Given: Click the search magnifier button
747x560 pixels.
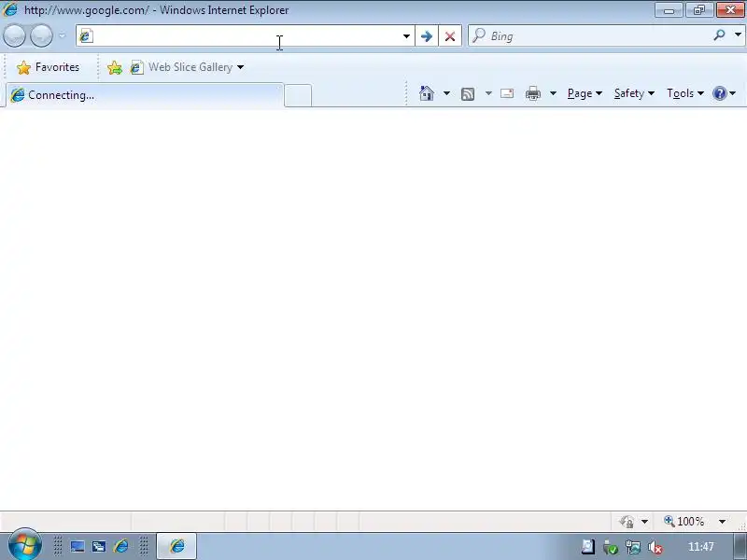Looking at the screenshot, I should coord(719,35).
